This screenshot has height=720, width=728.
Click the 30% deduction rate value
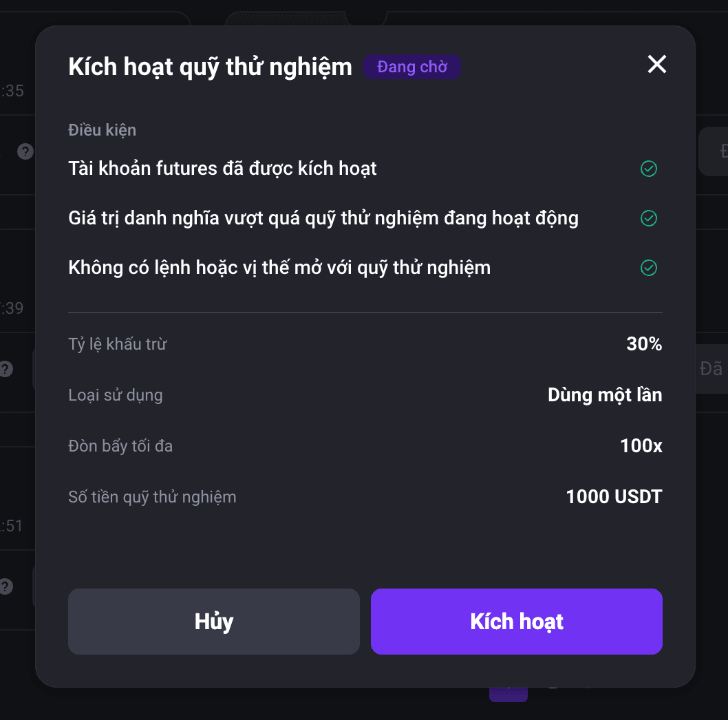[x=644, y=343]
